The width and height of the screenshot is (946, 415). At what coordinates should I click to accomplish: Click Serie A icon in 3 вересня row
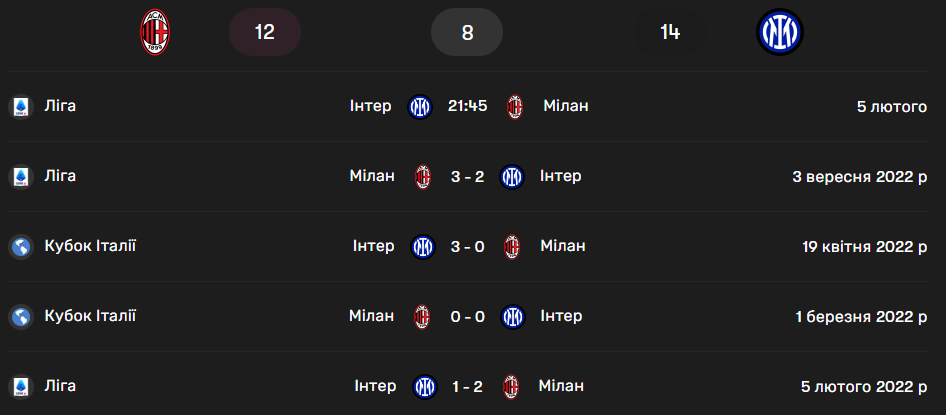(x=20, y=177)
